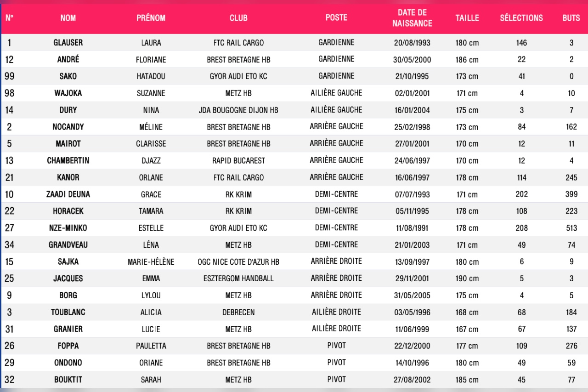Click the NOM column header
This screenshot has width=588, height=392.
(68, 18)
